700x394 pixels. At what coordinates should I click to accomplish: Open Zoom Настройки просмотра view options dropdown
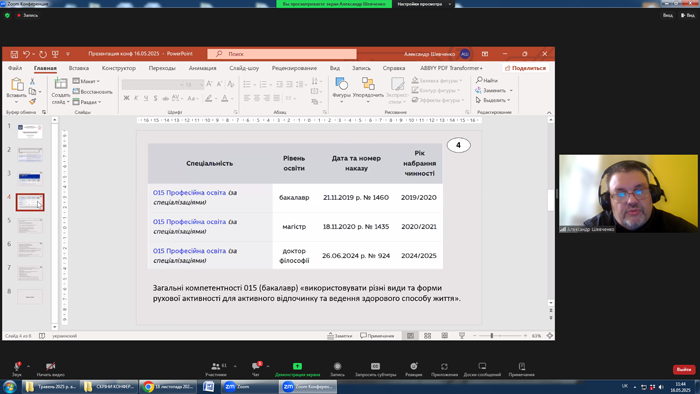(423, 4)
